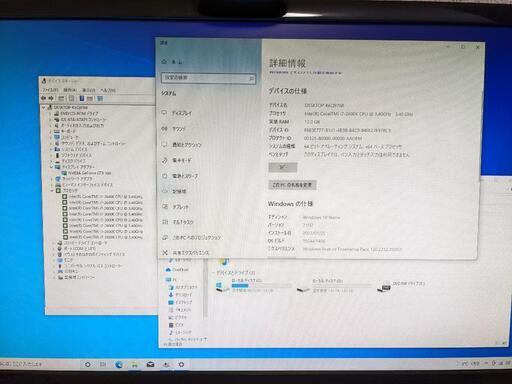Open the File (ファイル) menu in Device Manager
The width and height of the screenshot is (512, 384).
(x=50, y=90)
